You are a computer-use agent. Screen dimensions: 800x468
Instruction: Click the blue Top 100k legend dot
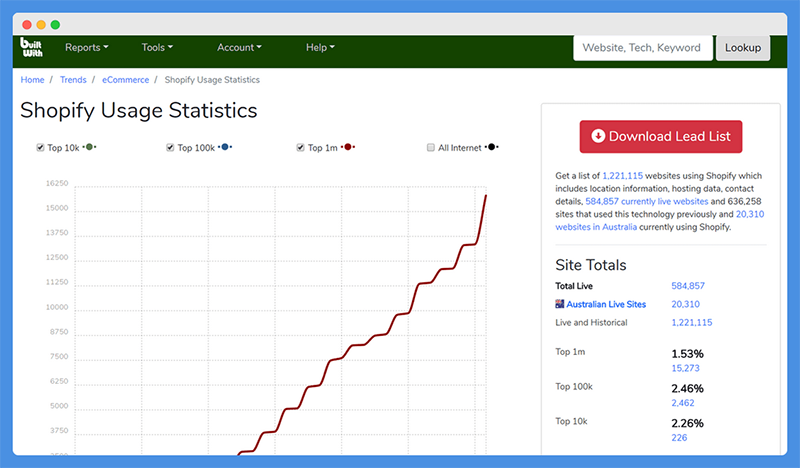[x=225, y=147]
